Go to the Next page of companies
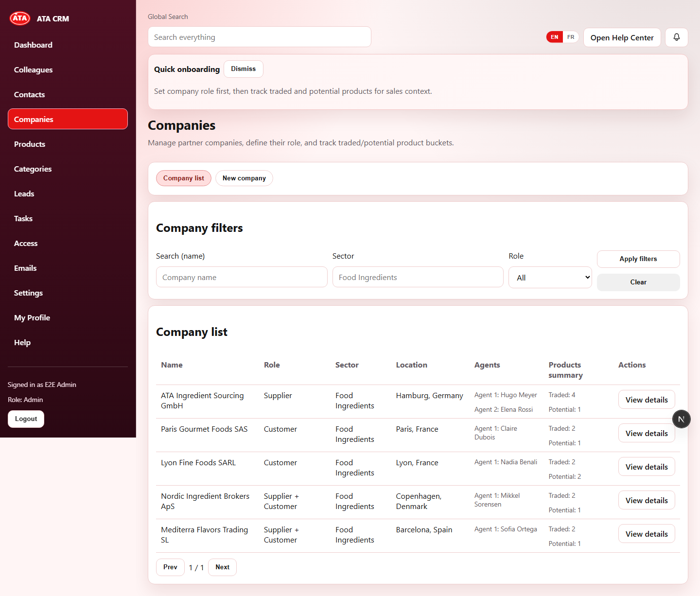This screenshot has width=700, height=596. 222,567
